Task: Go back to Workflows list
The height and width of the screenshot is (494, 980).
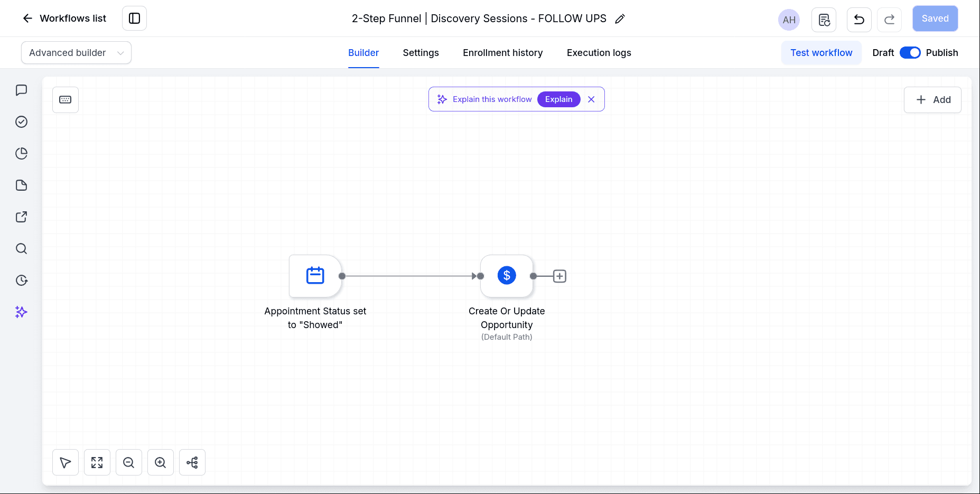Action: tap(64, 18)
